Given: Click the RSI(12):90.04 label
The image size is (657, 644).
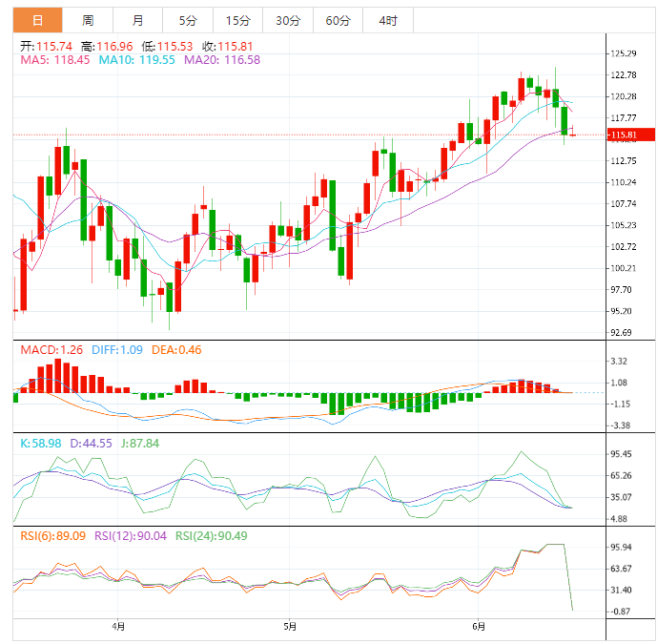Looking at the screenshot, I should tap(131, 536).
